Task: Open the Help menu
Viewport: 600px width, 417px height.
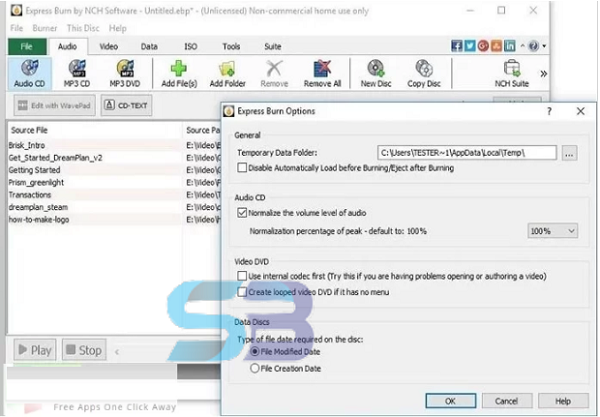Action: 117,28
